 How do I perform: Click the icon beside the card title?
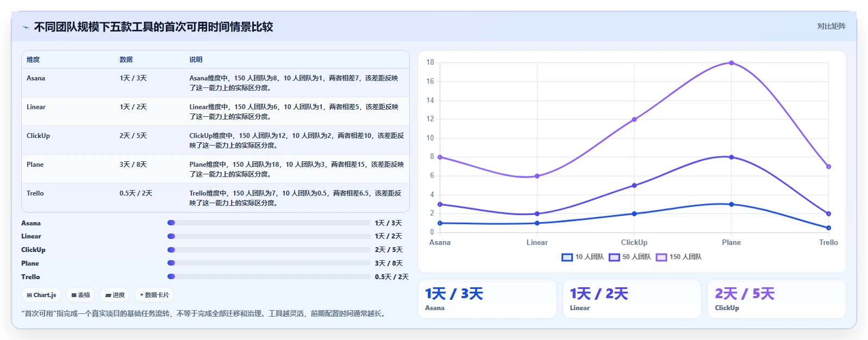click(x=26, y=27)
